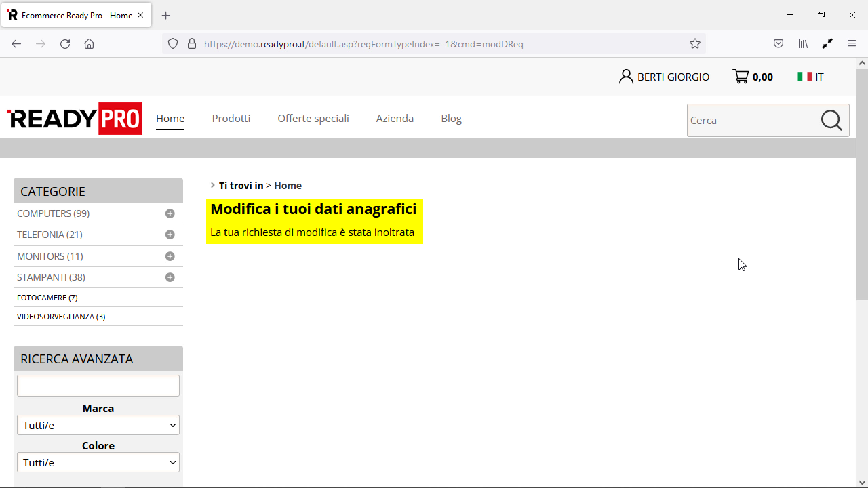
Task: Open the Colore dropdown
Action: [x=98, y=462]
